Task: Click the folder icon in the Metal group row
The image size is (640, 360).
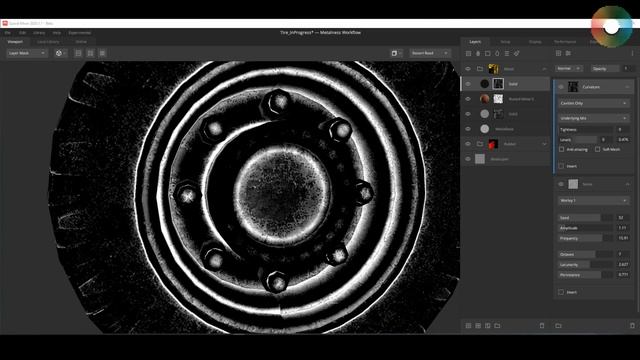Action: coord(480,69)
